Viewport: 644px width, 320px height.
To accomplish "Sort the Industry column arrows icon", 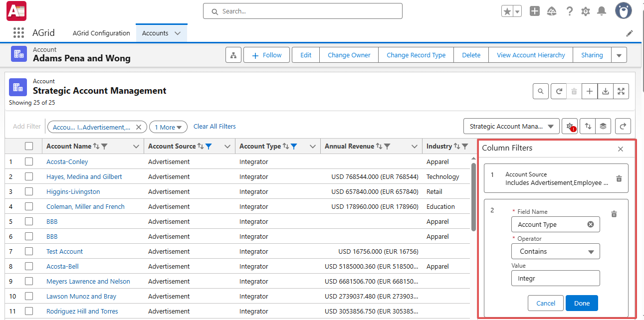I will (x=456, y=147).
